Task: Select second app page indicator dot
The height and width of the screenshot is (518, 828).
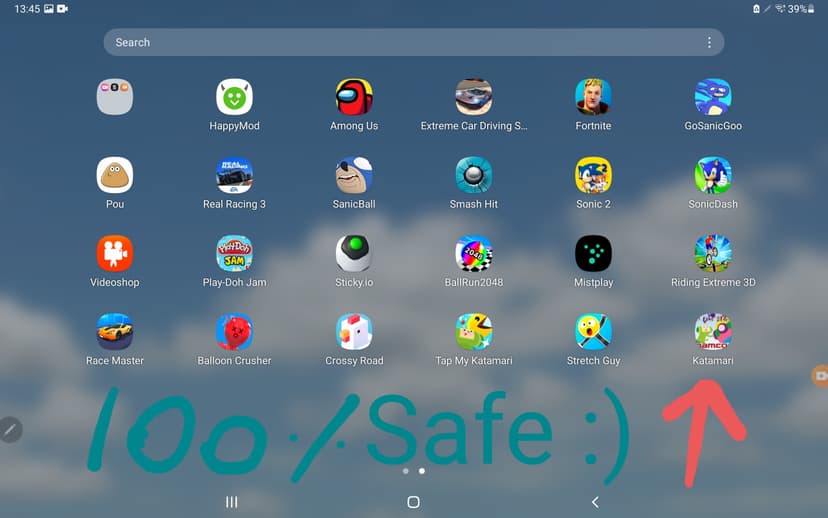Action: pos(421,470)
